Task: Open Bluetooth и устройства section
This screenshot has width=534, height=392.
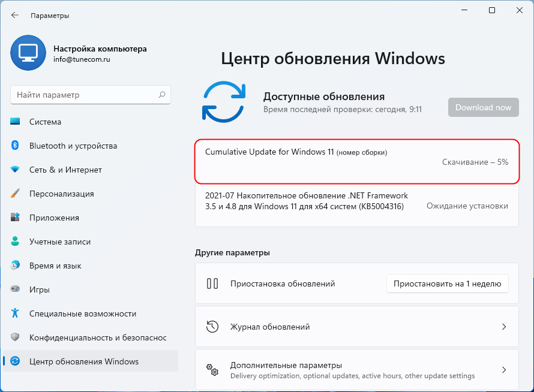Action: [x=90, y=146]
